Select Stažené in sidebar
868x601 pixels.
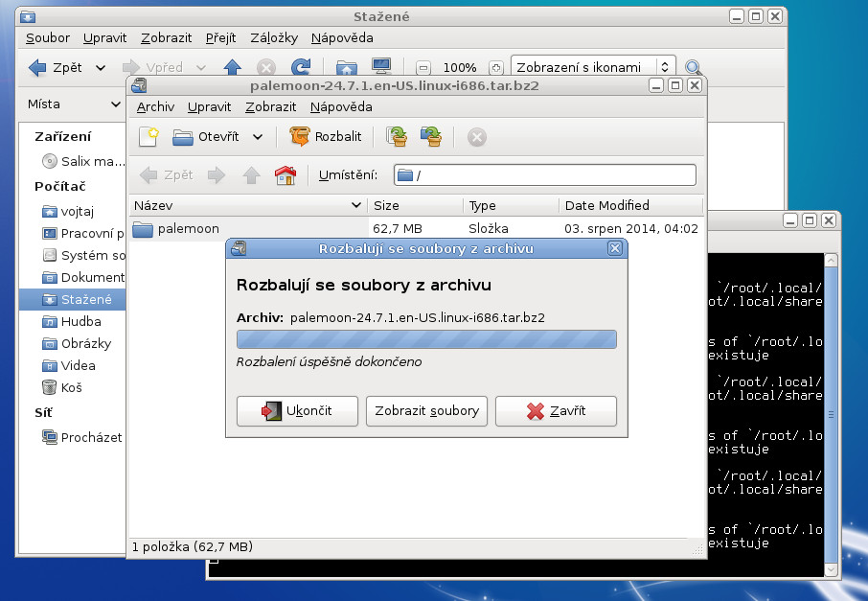coord(73,299)
